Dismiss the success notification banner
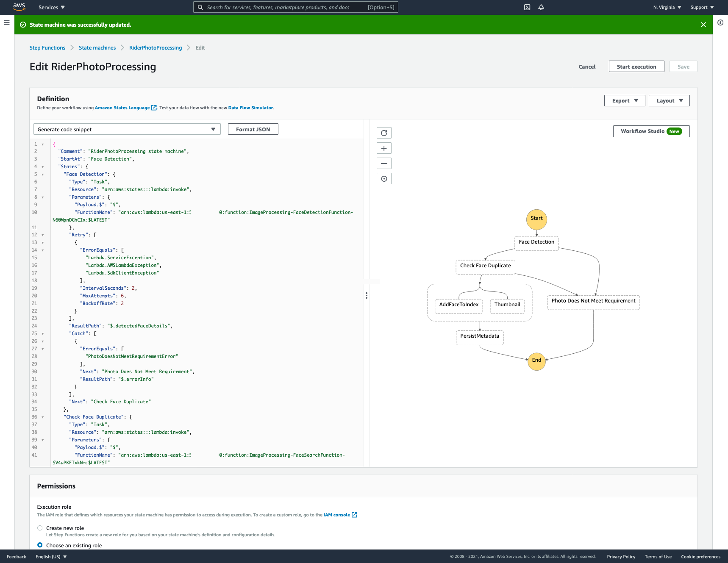Viewport: 728px width, 563px height. tap(703, 25)
